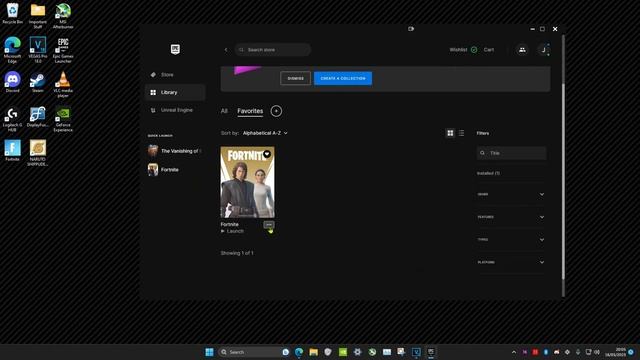Open File Explorer from taskbar

tap(313, 352)
